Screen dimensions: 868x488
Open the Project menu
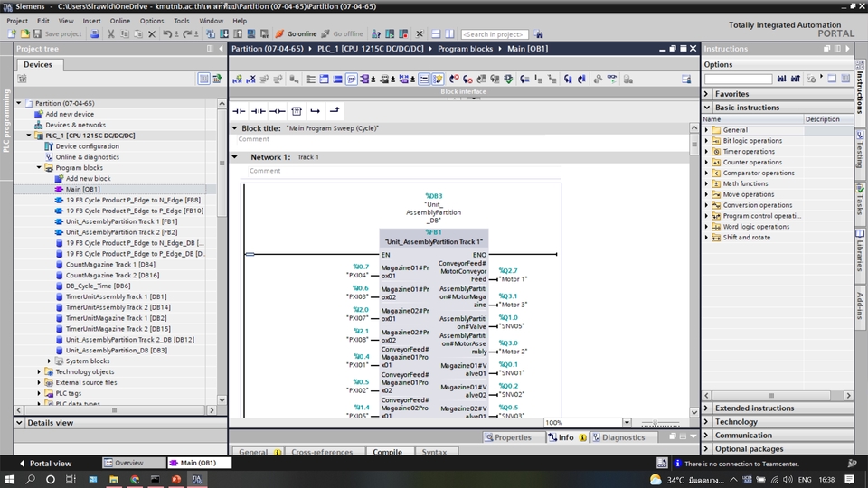(17, 21)
